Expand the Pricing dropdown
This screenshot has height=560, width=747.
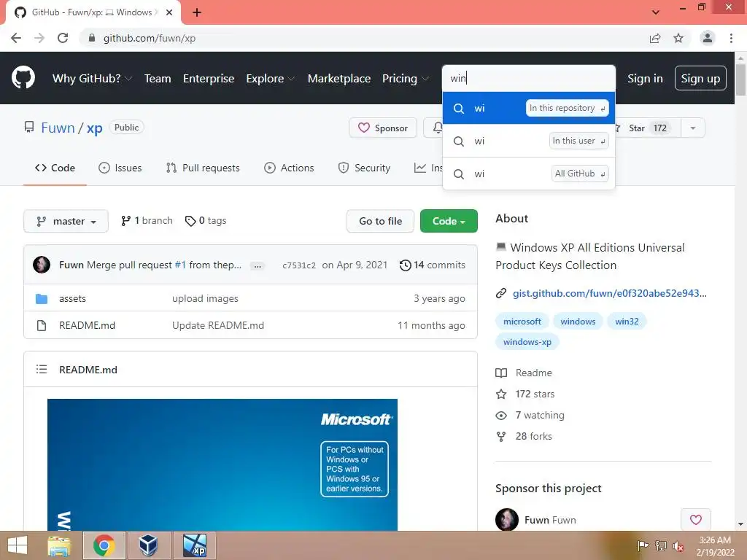click(406, 79)
